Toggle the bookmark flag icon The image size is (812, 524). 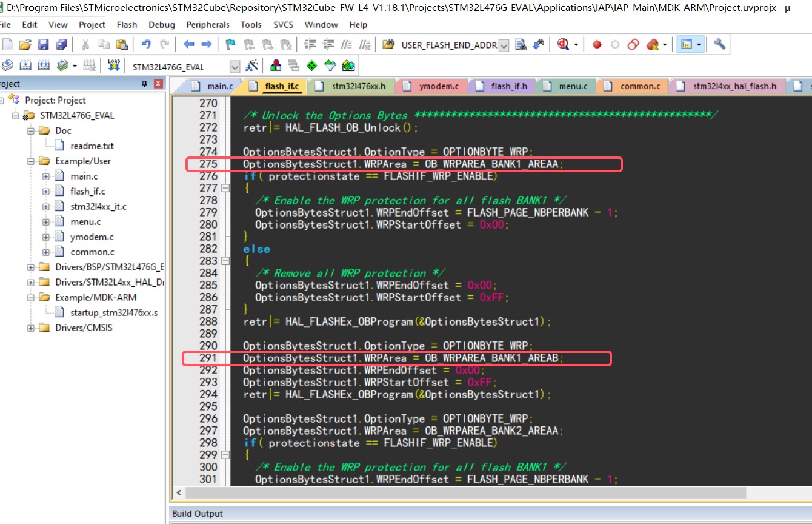coord(230,44)
